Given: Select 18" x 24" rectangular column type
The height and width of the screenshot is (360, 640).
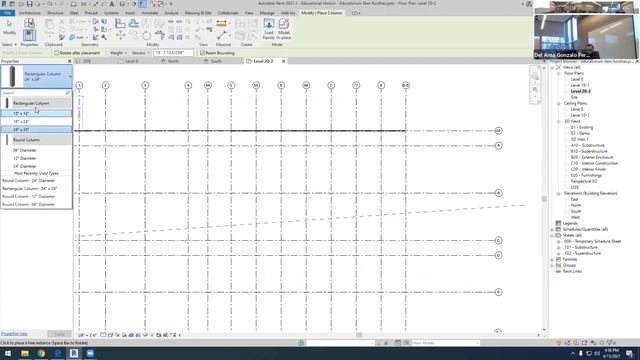Looking at the screenshot, I should [x=36, y=122].
